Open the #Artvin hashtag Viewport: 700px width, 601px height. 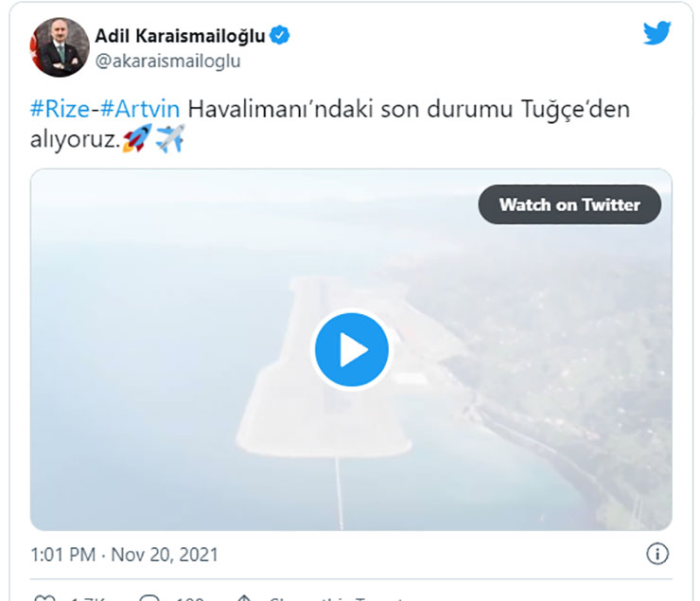pyautogui.click(x=140, y=109)
